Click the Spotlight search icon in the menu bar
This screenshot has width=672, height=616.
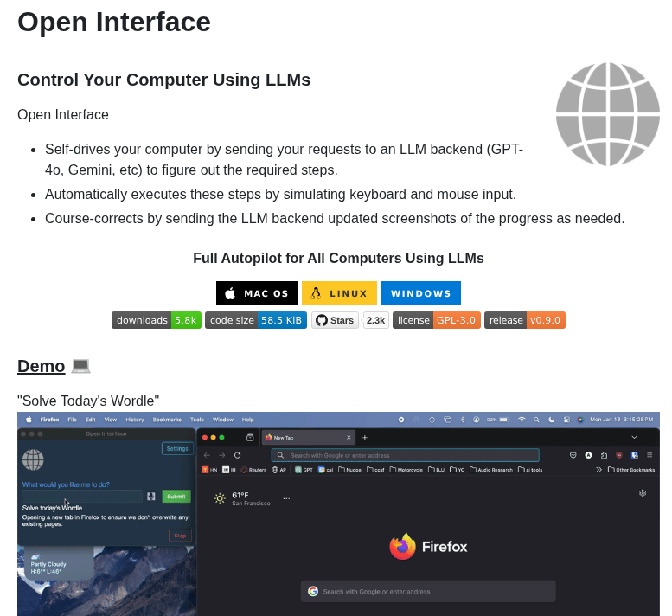(x=536, y=420)
